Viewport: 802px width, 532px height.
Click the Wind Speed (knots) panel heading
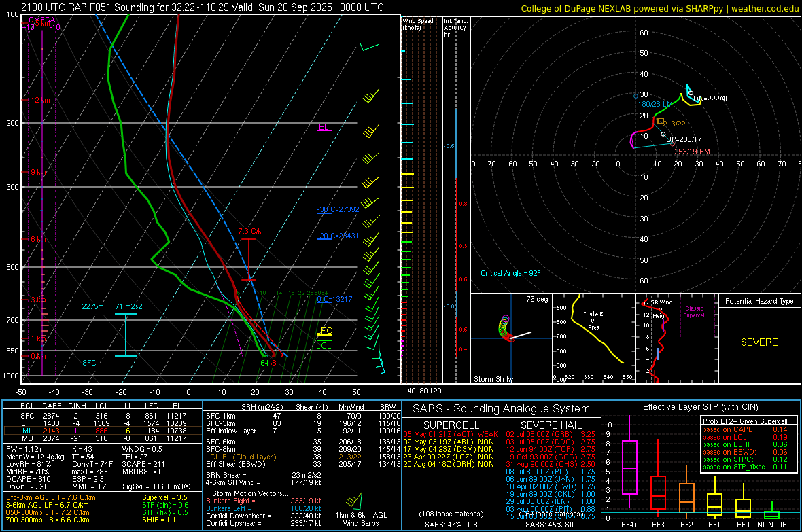point(418,24)
